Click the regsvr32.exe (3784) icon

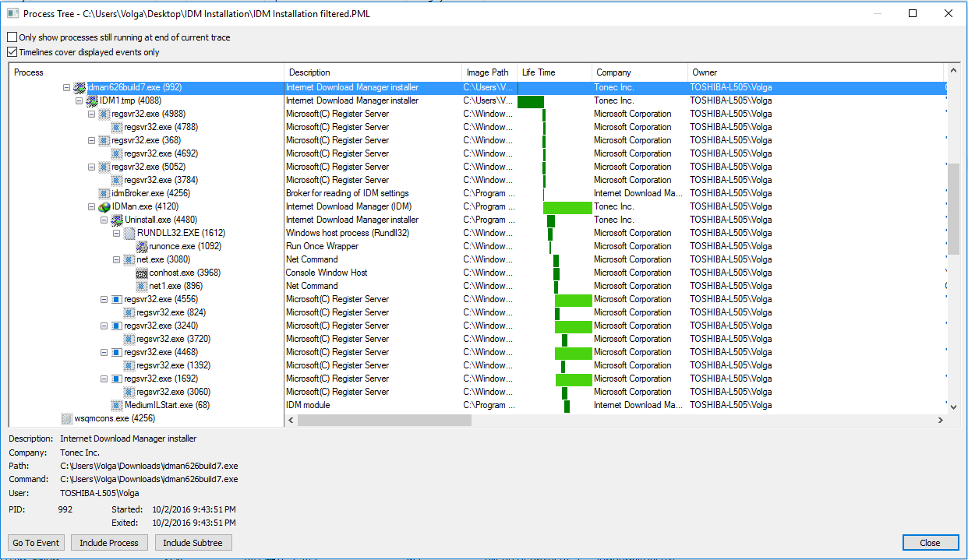pos(117,180)
